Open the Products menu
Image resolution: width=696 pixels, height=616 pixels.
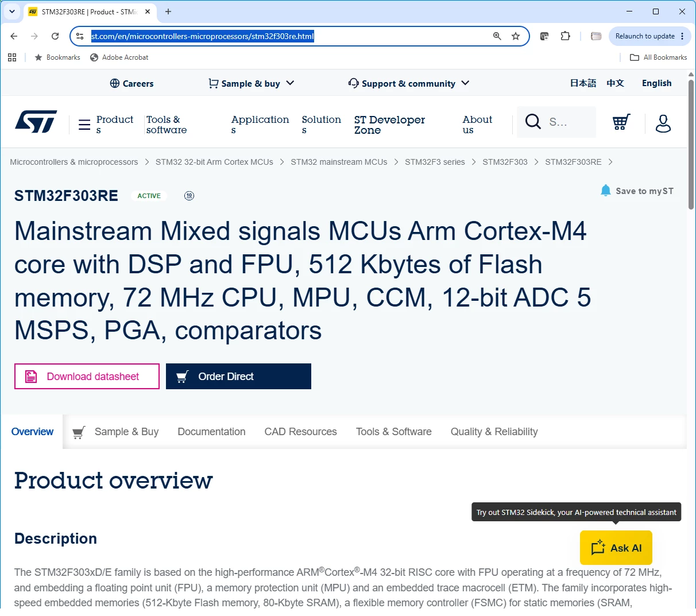tap(114, 125)
